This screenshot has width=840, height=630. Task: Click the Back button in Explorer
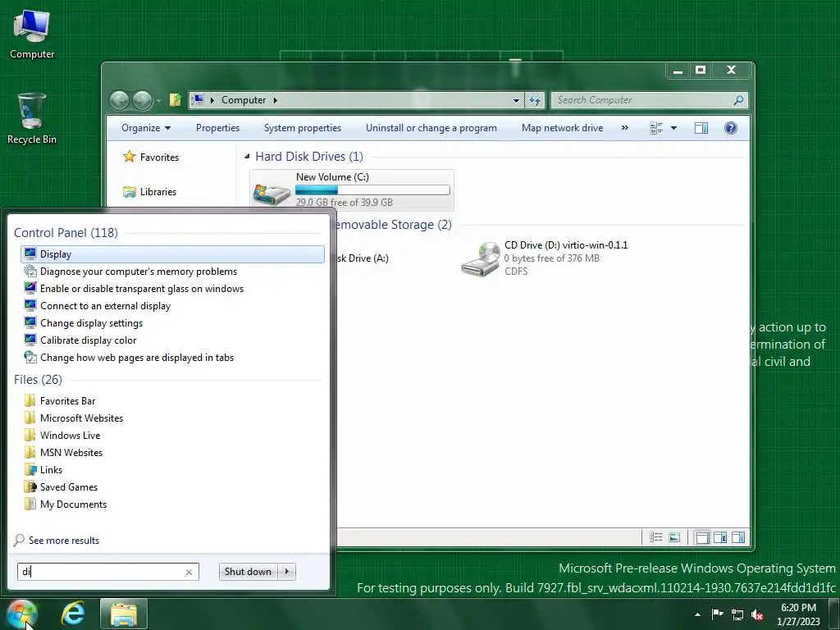click(120, 100)
